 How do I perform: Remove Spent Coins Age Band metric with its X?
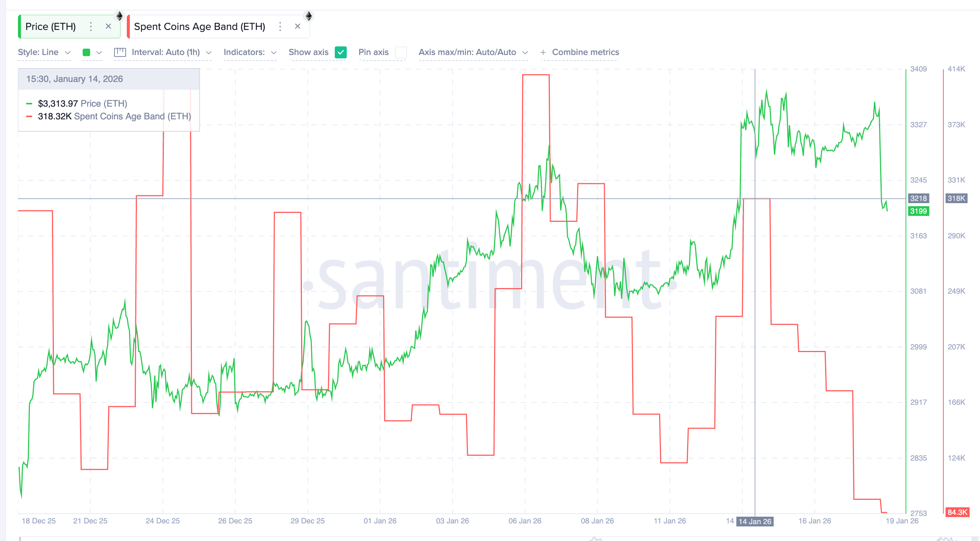point(297,26)
